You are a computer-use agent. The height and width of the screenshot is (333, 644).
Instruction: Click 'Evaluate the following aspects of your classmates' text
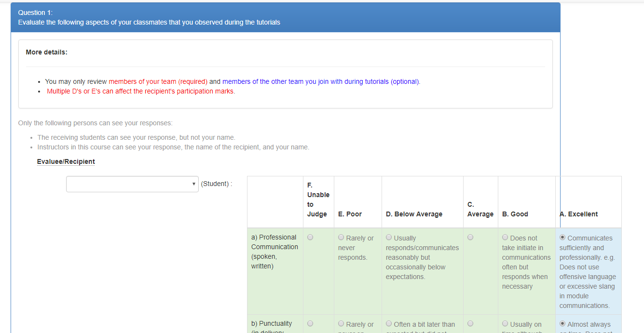pos(149,22)
